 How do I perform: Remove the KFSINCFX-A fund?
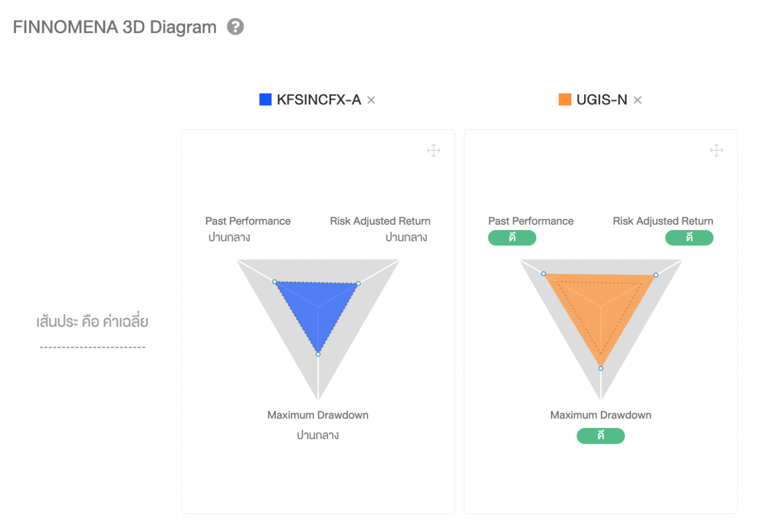click(x=371, y=100)
